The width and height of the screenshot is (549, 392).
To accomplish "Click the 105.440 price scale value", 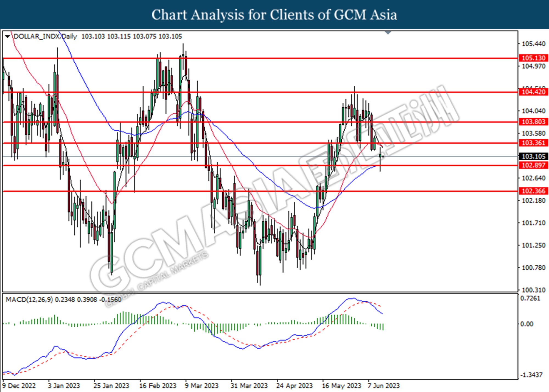I will point(533,44).
